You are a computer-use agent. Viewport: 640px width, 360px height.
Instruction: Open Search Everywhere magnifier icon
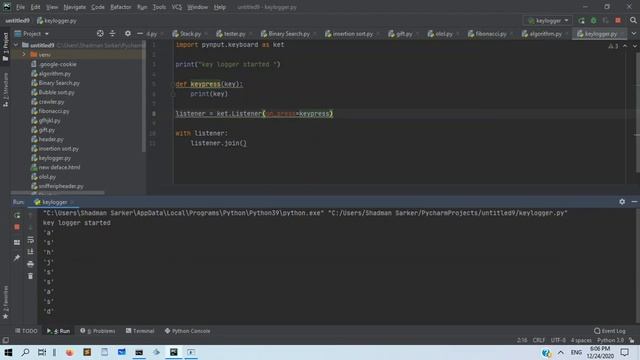pos(633,20)
